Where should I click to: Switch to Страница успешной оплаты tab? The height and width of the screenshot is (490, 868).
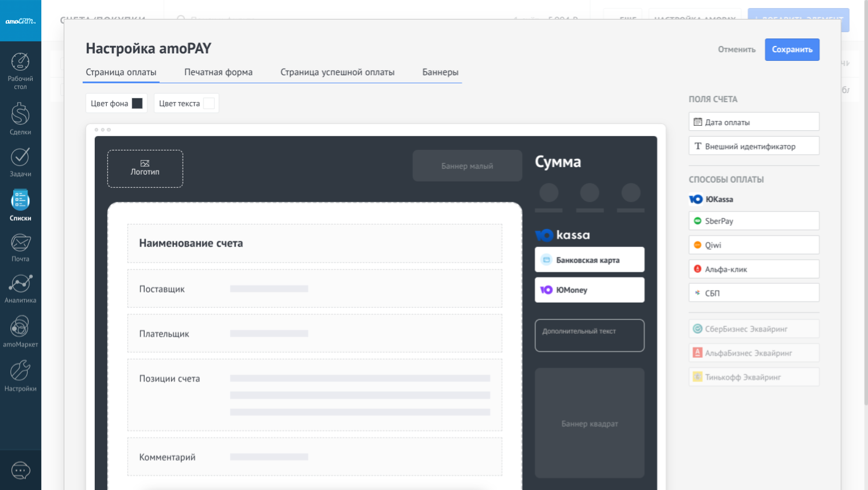(x=337, y=72)
